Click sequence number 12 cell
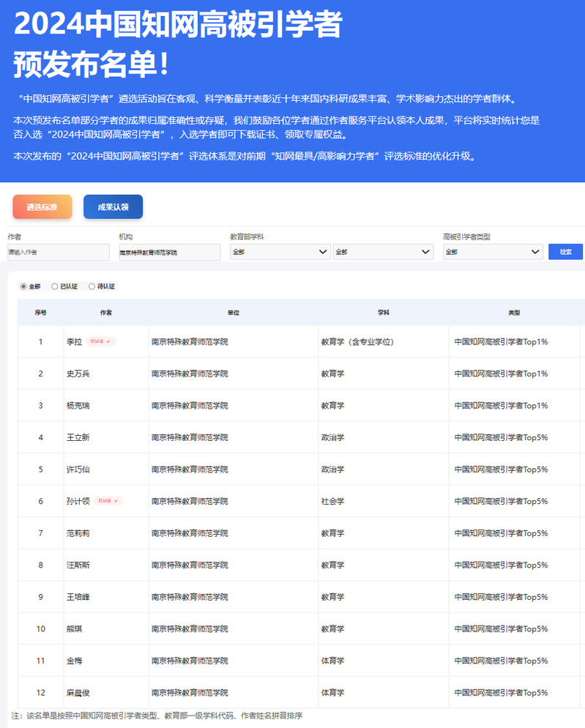The image size is (585, 728). pyautogui.click(x=40, y=693)
